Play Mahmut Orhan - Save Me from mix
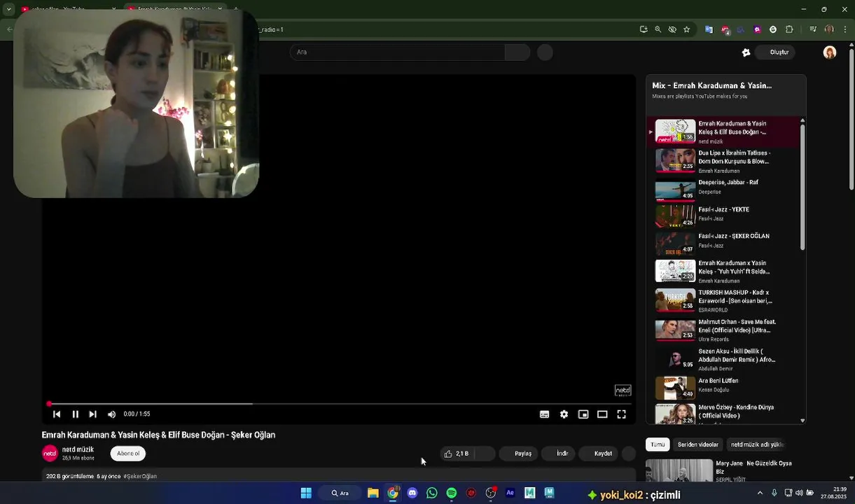The image size is (855, 504). click(725, 330)
